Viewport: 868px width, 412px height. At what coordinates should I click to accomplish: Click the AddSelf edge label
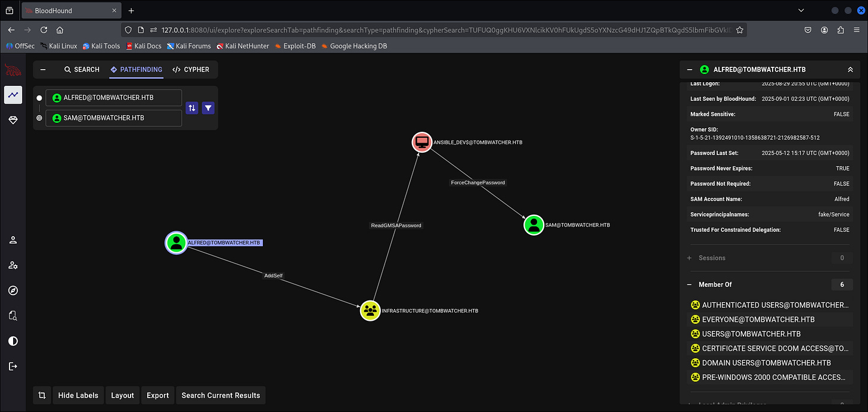[274, 275]
